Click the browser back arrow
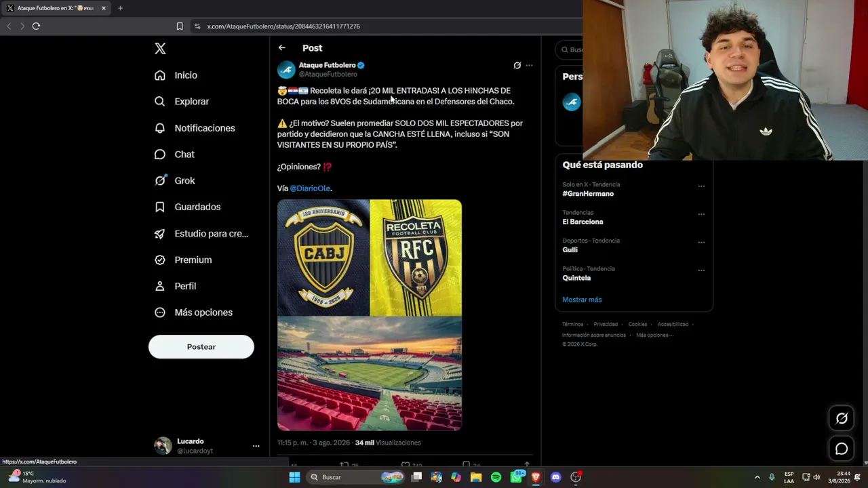868x488 pixels. coord(9,26)
